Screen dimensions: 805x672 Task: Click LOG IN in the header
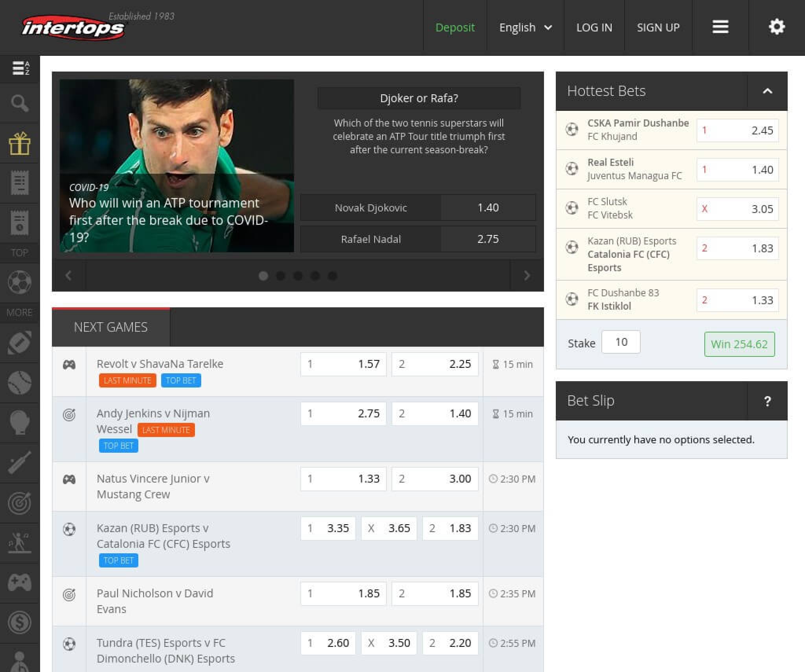point(594,28)
